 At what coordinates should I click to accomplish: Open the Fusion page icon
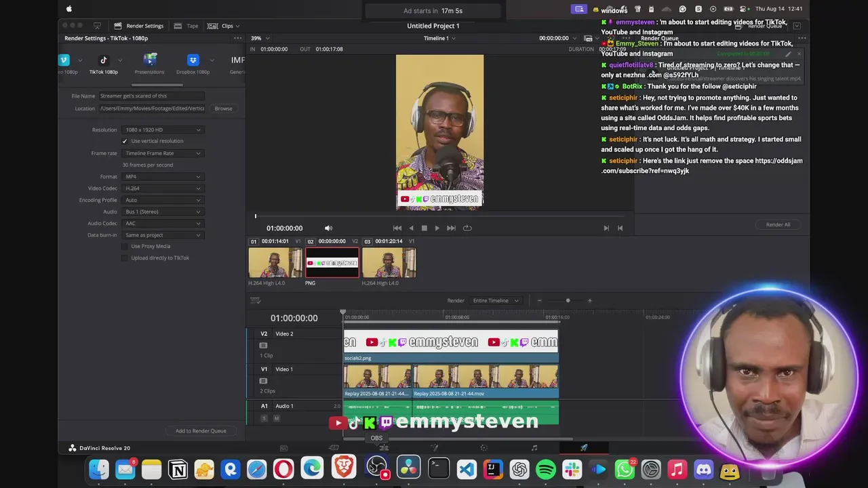click(x=434, y=448)
